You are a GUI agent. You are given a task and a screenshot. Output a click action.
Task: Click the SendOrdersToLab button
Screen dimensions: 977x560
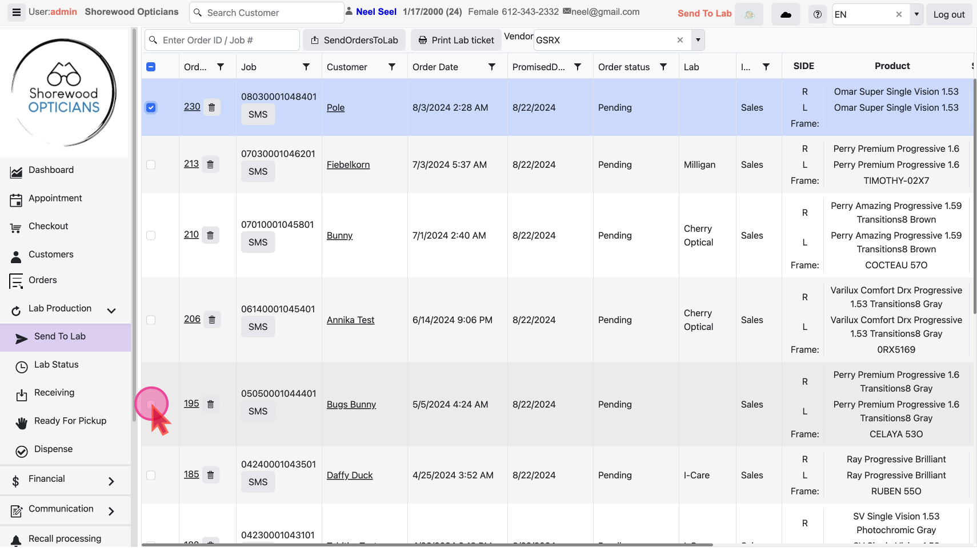(354, 40)
